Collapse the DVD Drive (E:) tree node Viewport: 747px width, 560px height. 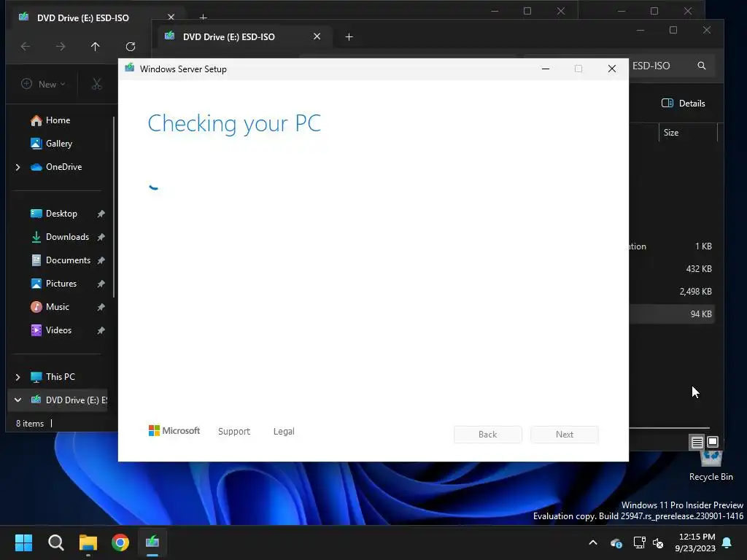pyautogui.click(x=18, y=400)
